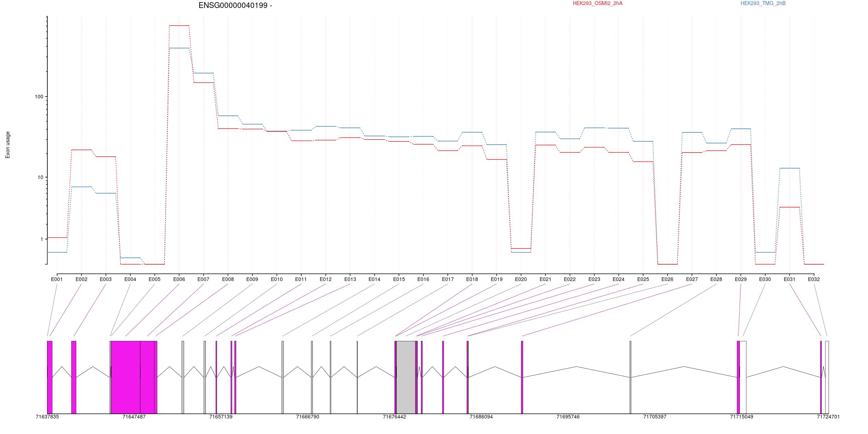Select exon label E020
This screenshot has height=434, width=868.
point(521,279)
